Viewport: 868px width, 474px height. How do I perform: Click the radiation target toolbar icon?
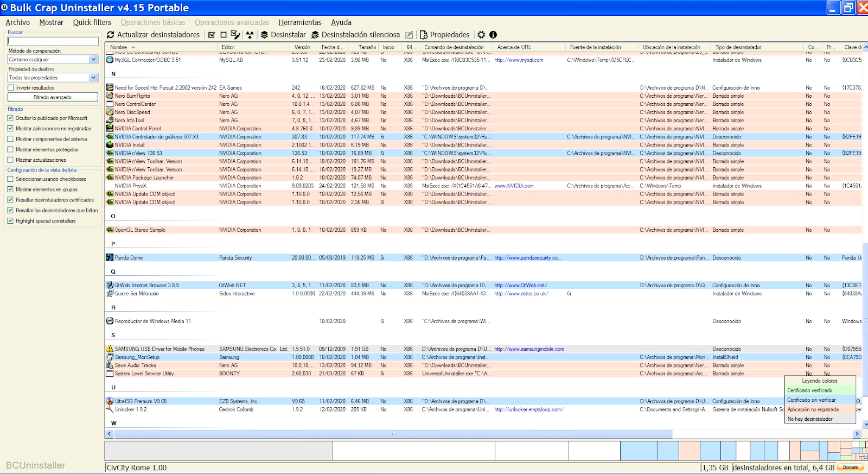click(250, 35)
